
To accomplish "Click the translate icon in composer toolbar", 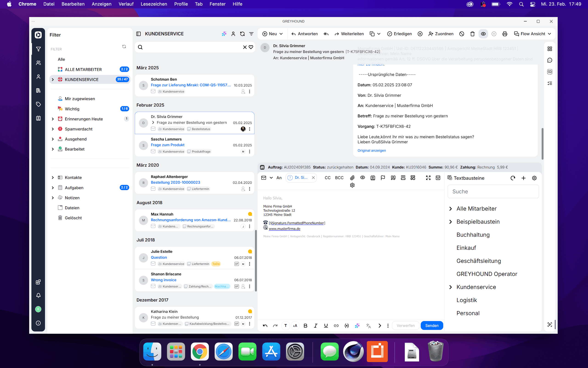I will tap(368, 326).
